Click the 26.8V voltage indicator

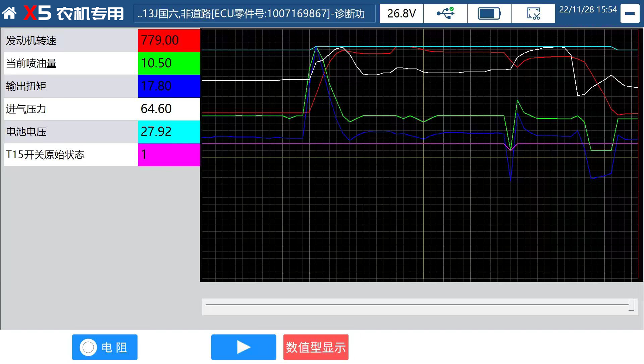[401, 13]
